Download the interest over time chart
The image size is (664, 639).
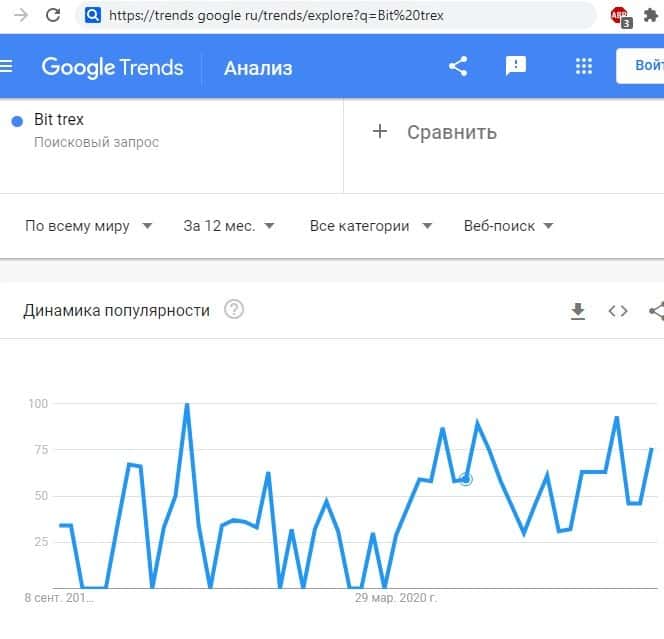pos(577,311)
